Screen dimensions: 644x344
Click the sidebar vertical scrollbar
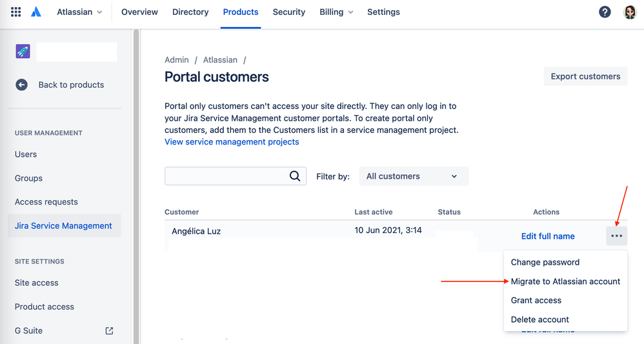tap(136, 186)
